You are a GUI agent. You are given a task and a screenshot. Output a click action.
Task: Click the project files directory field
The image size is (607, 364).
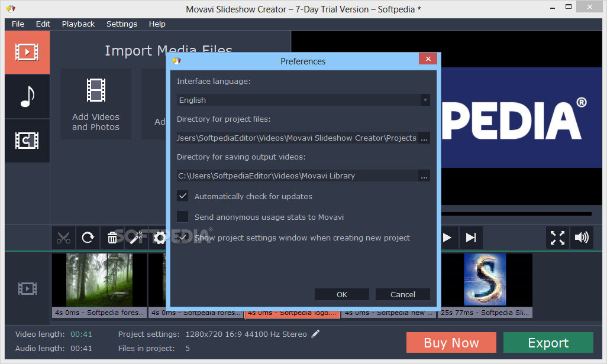pyautogui.click(x=298, y=138)
